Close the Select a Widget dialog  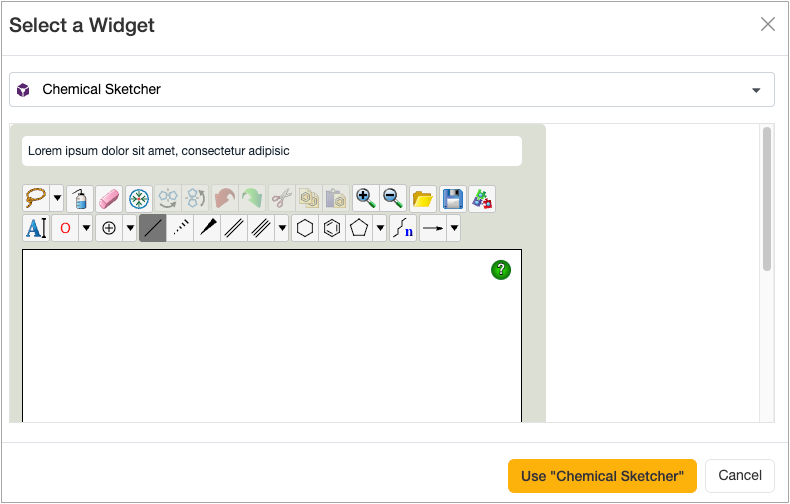[768, 24]
